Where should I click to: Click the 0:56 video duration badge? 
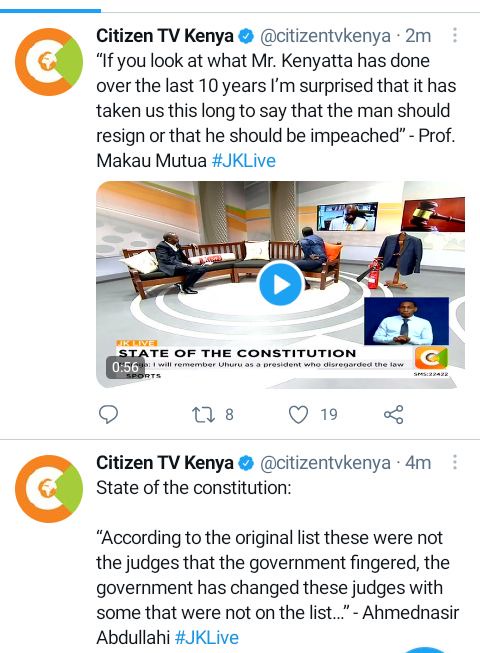pos(125,367)
